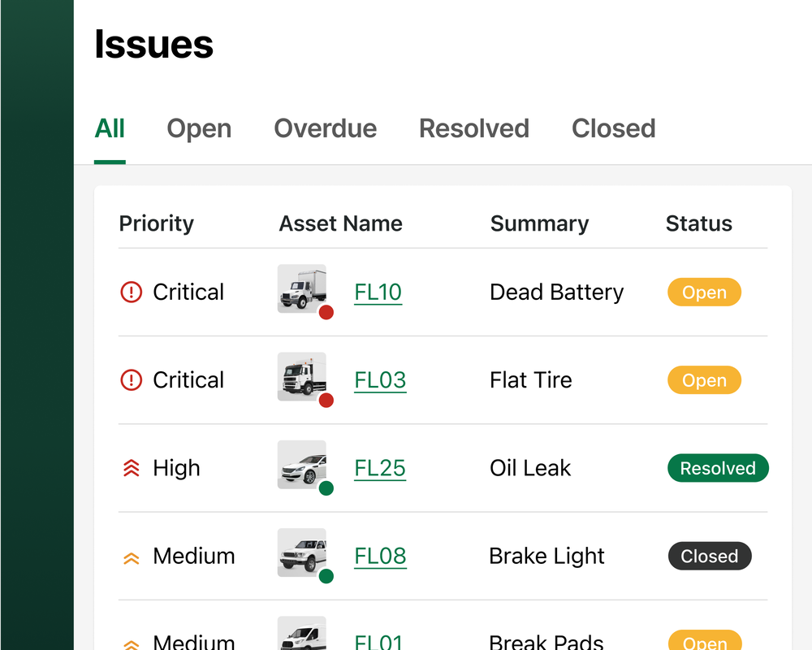Click the Resolved badge for Oil Leak
The height and width of the screenshot is (650, 812).
[x=718, y=468]
